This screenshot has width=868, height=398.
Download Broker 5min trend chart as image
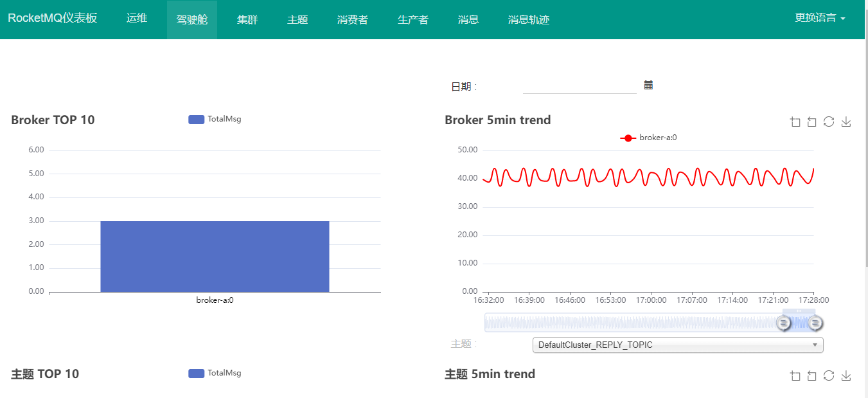[846, 122]
